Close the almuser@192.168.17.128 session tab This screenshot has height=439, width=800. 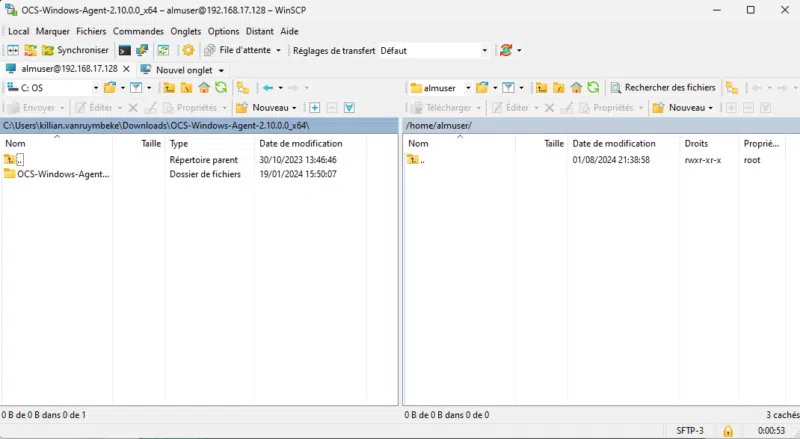(x=127, y=69)
